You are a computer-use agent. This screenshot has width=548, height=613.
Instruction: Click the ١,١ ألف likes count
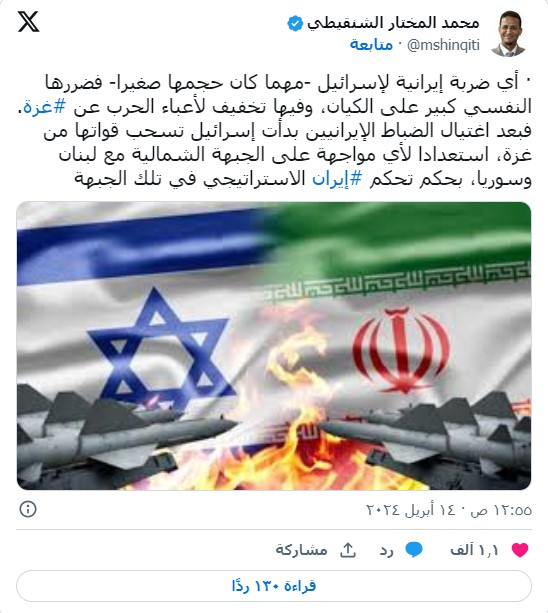[474, 550]
